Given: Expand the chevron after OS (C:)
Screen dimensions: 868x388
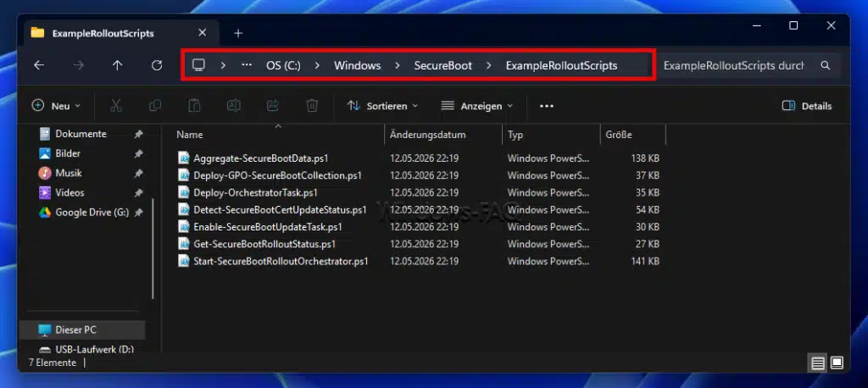Looking at the screenshot, I should tap(317, 65).
